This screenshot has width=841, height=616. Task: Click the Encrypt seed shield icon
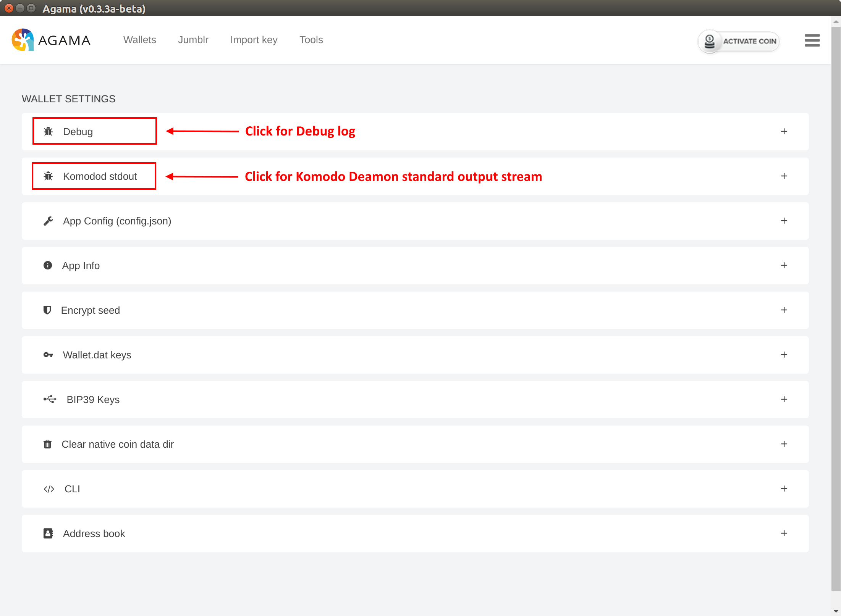[47, 310]
